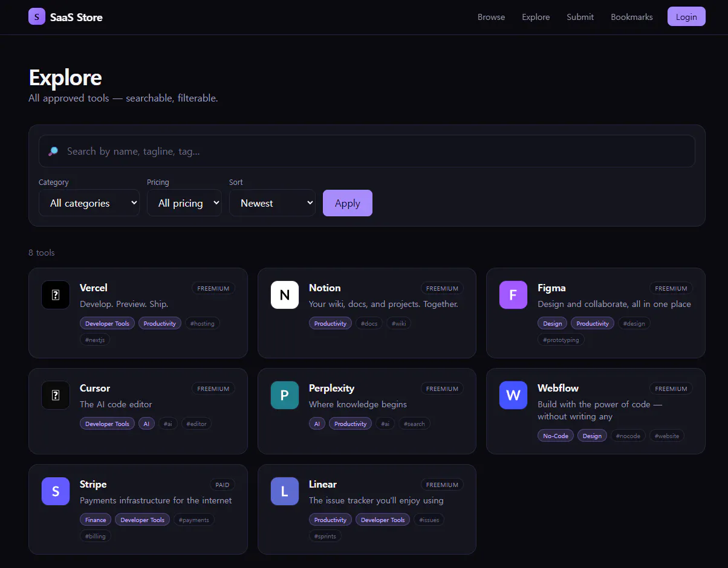Open the Linear logo icon
Screen dimensions: 728x568
(x=285, y=491)
